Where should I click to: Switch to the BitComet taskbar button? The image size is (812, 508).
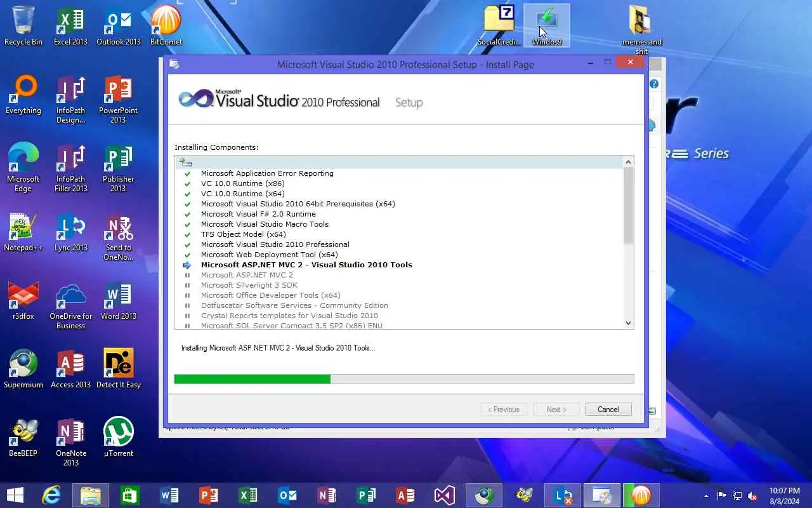(641, 495)
